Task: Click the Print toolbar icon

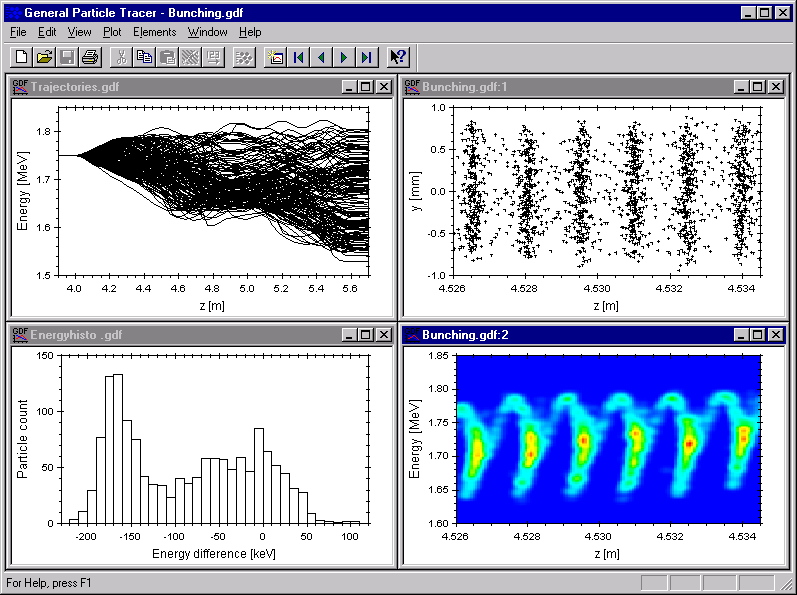Action: pyautogui.click(x=90, y=57)
